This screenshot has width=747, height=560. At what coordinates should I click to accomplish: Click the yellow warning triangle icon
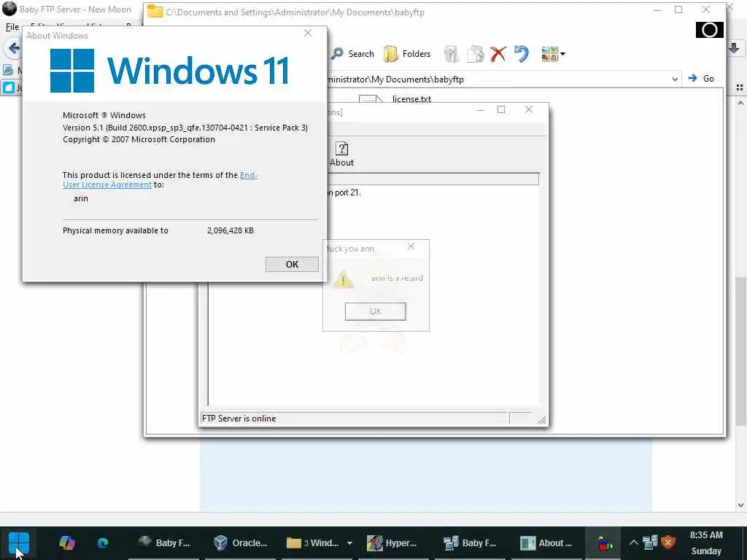click(x=343, y=279)
